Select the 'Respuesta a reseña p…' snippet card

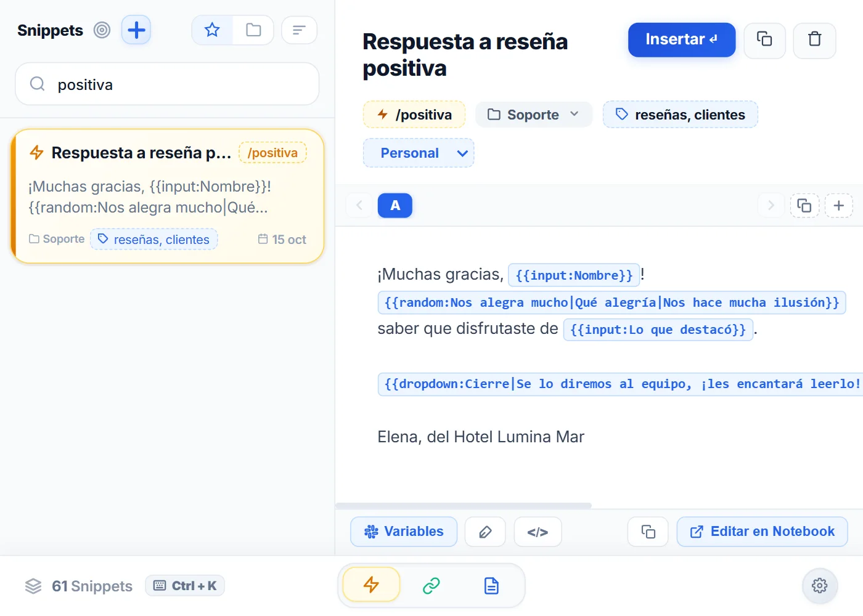[x=167, y=196]
